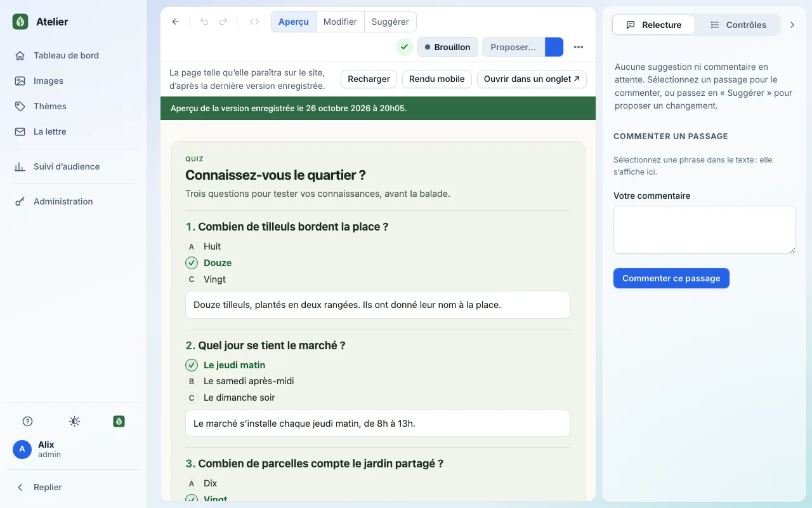Click the undo arrow icon

coord(204,22)
